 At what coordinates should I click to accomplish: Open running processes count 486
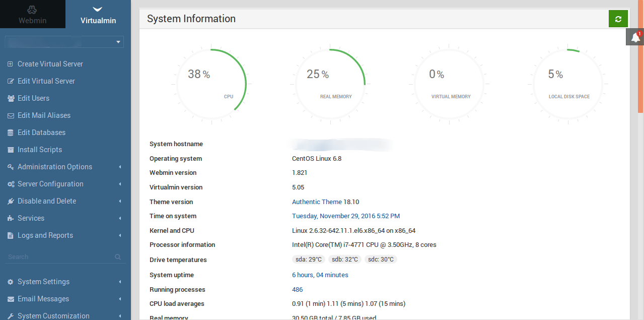298,290
